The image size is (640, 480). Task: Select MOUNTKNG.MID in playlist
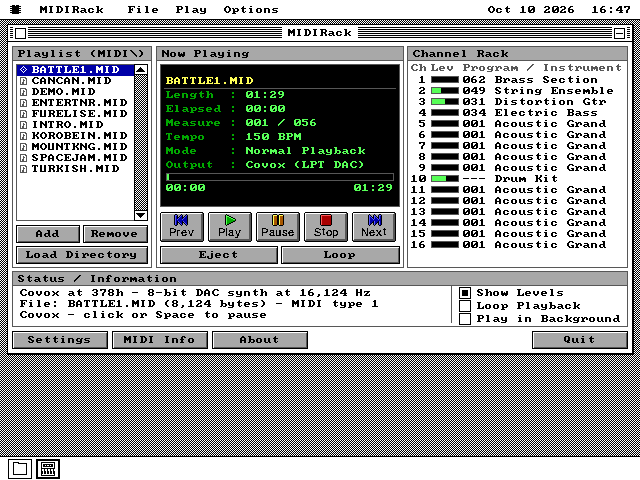pos(76,147)
